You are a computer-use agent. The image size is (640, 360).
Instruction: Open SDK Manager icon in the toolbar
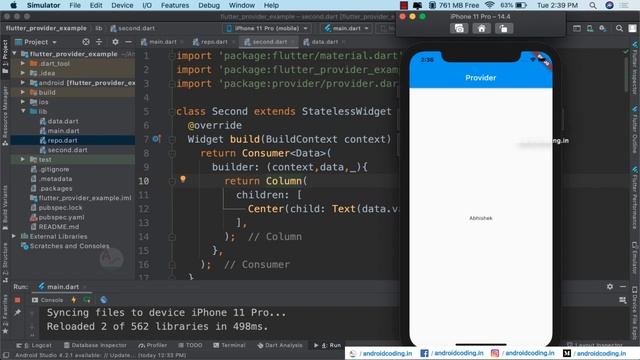[x=603, y=28]
